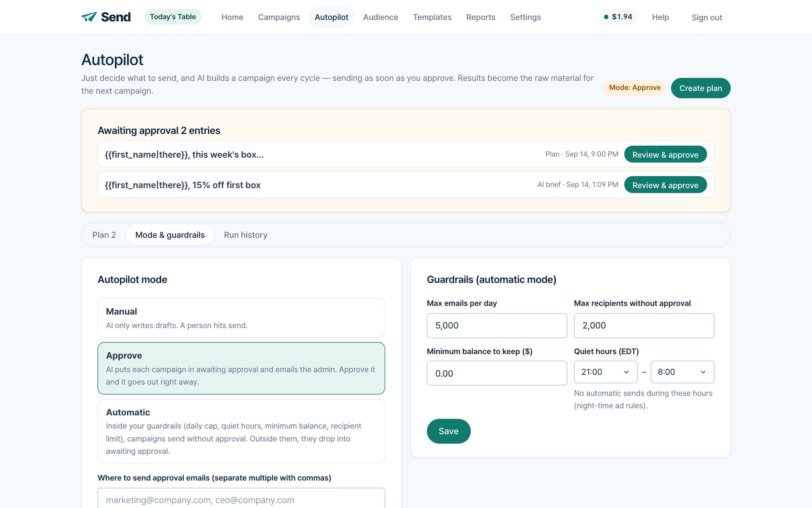Save the guardrails settings
Viewport: 812px width, 508px height.
click(x=448, y=431)
